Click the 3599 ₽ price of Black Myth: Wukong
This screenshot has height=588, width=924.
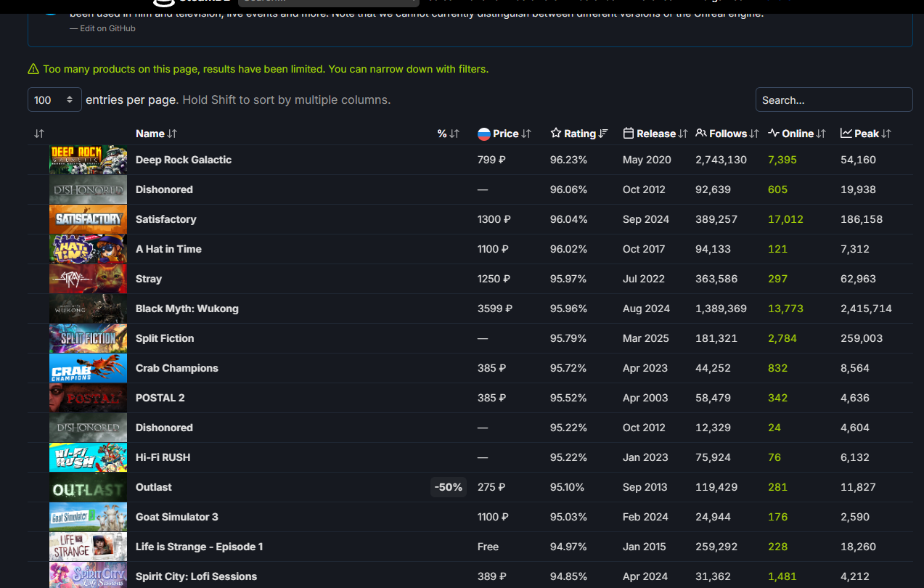point(495,309)
